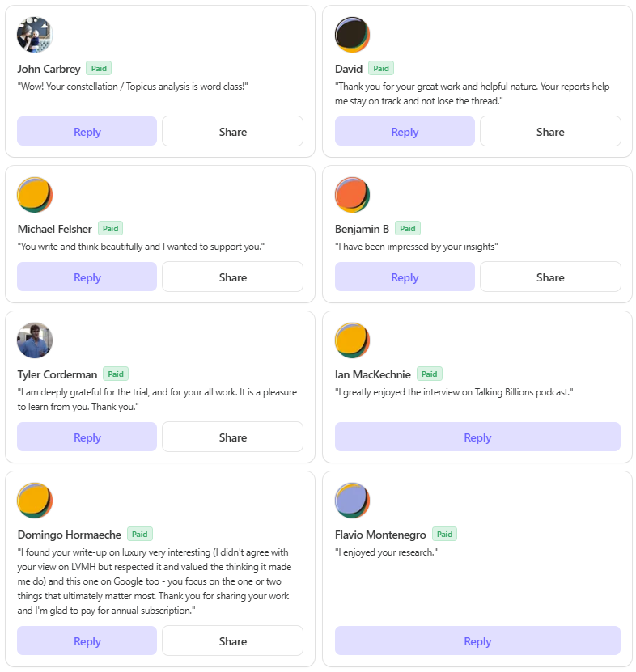636x672 pixels.
Task: Reply to John Carbrey's testimonial
Action: [87, 131]
